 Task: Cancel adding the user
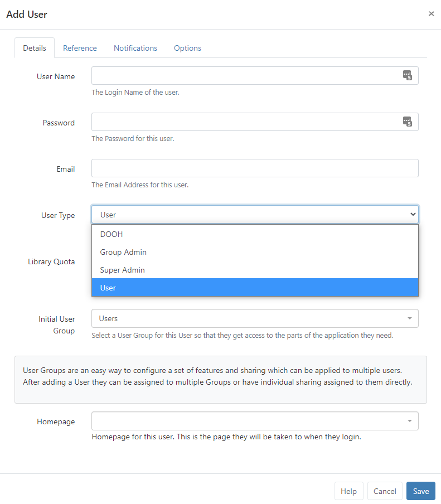385,491
